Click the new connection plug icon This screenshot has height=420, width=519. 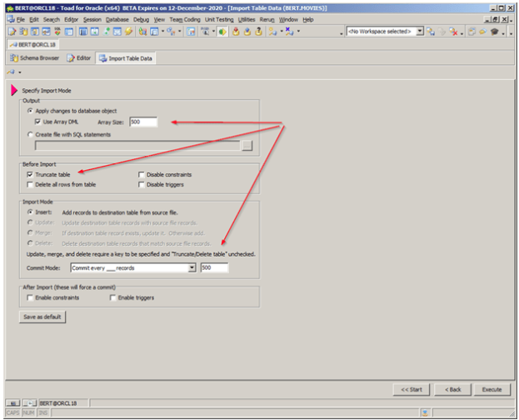pos(272,32)
